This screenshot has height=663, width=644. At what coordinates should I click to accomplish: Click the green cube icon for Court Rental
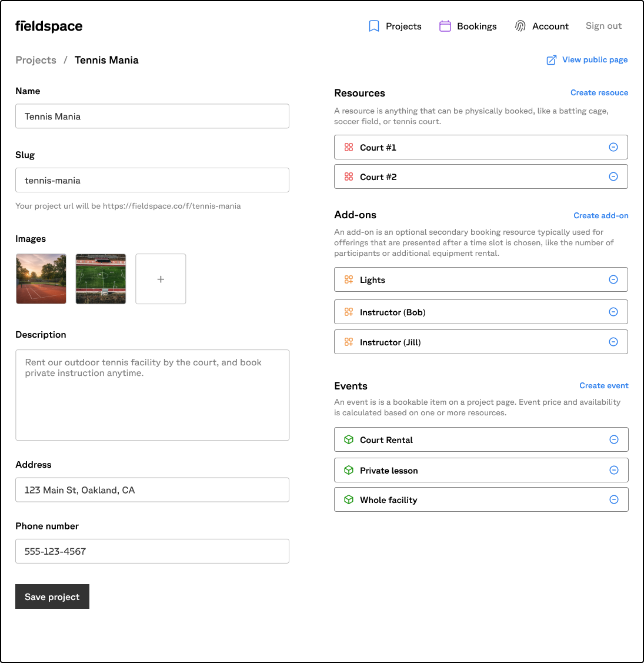[x=348, y=440]
